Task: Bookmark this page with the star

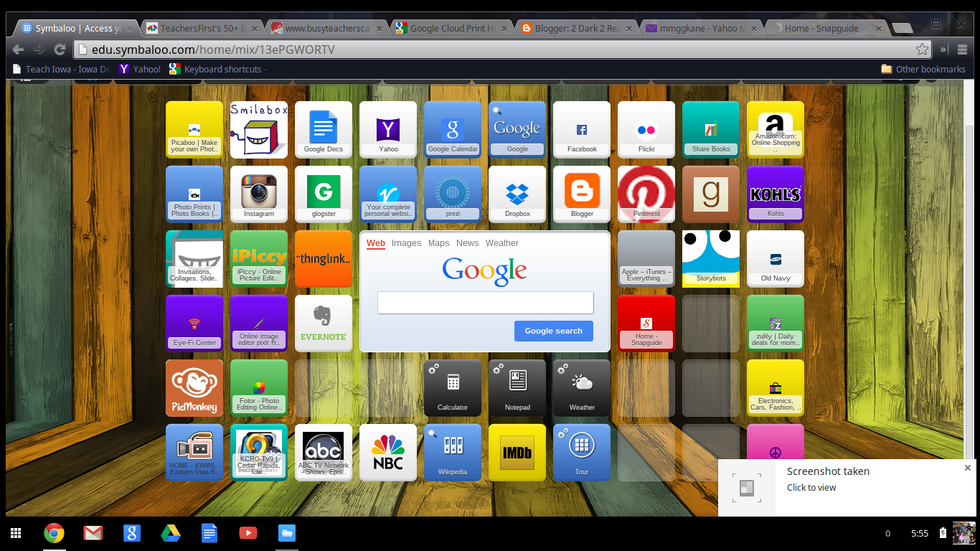Action: [922, 49]
